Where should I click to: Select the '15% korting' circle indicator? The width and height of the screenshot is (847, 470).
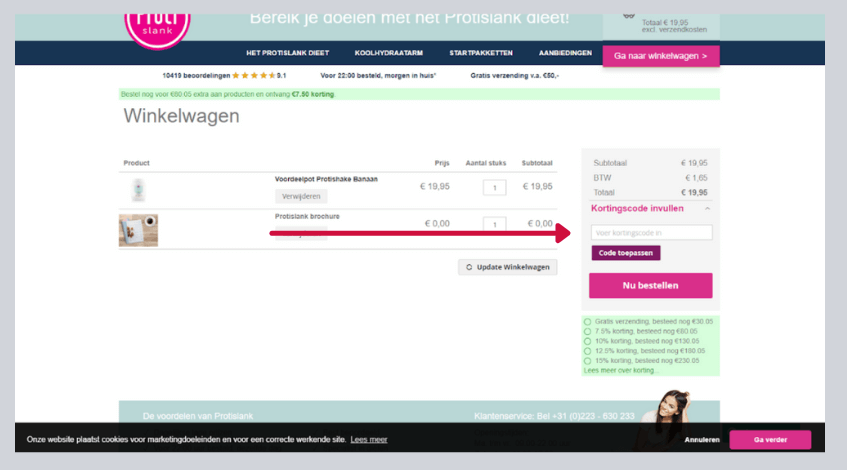[587, 360]
